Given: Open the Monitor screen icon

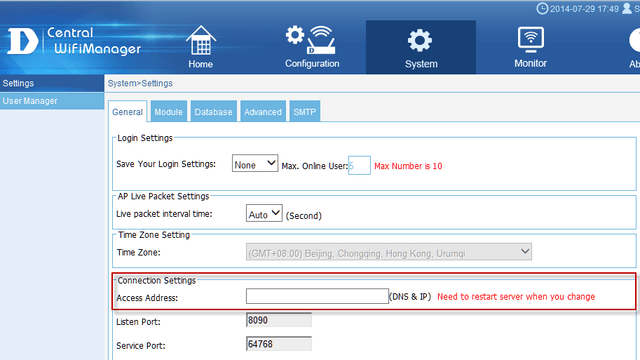Looking at the screenshot, I should pyautogui.click(x=531, y=40).
